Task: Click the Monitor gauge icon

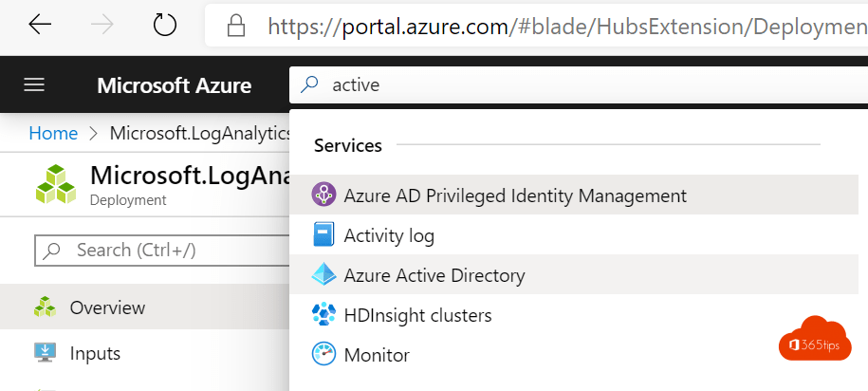Action: (324, 355)
